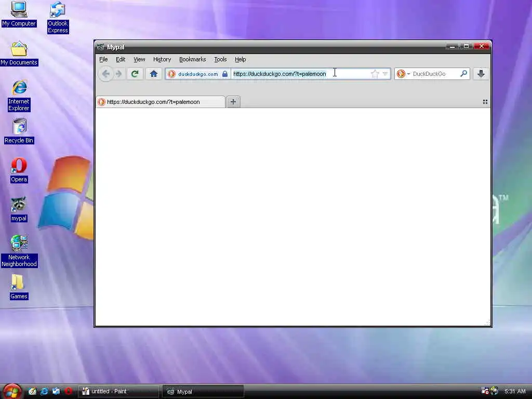Open the Bookmarks menu
Viewport: 532px width, 399px height.
192,59
